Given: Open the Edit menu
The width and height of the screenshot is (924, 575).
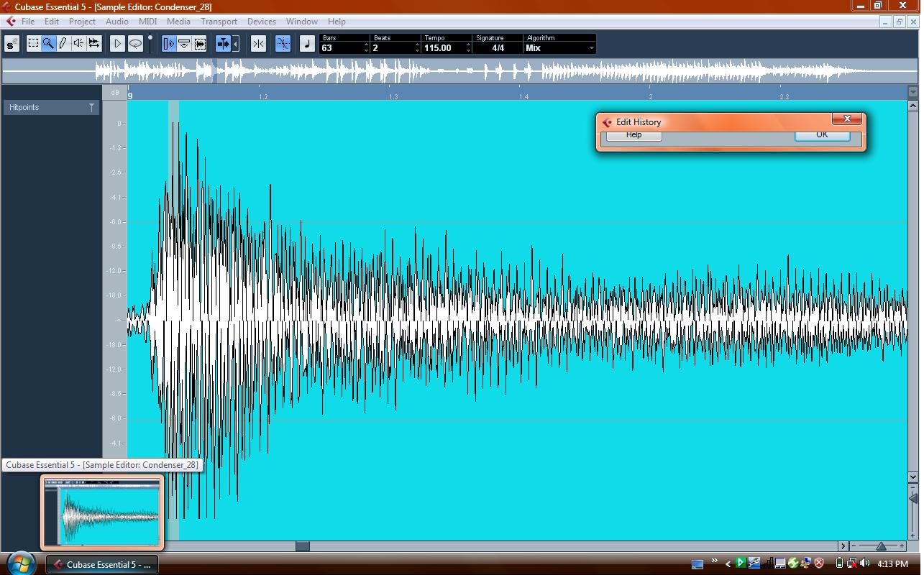Looking at the screenshot, I should [52, 22].
